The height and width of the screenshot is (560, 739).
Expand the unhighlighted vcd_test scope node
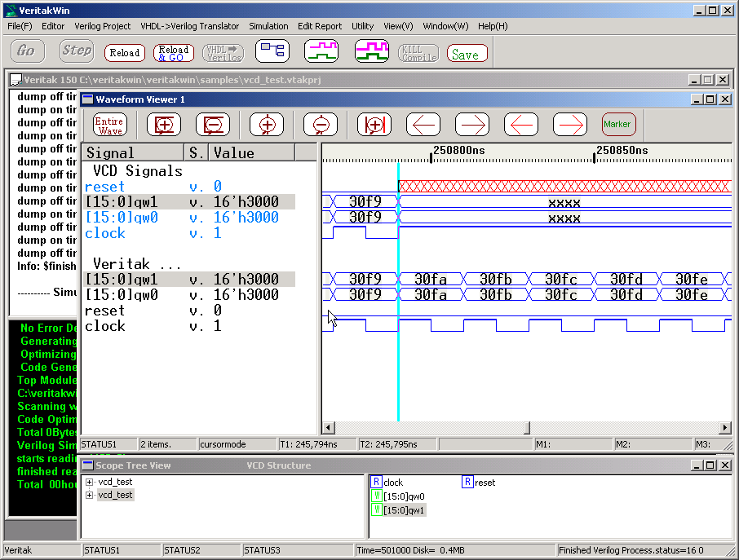[89, 482]
